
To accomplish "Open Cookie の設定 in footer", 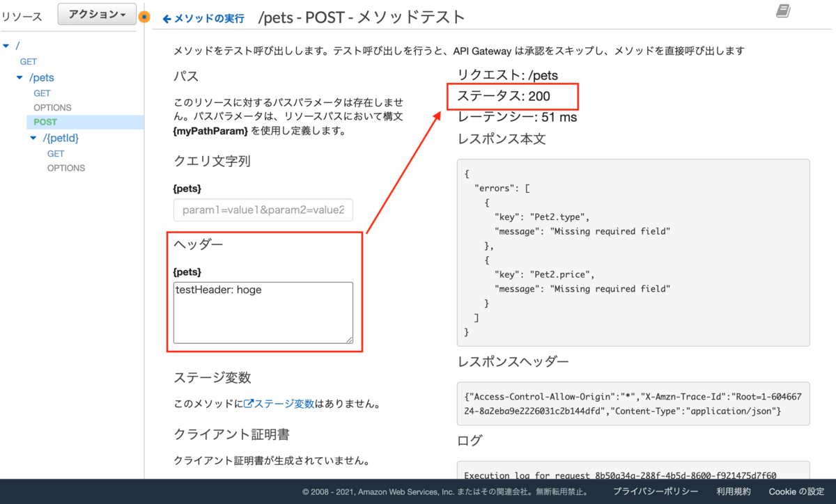I will point(797,491).
